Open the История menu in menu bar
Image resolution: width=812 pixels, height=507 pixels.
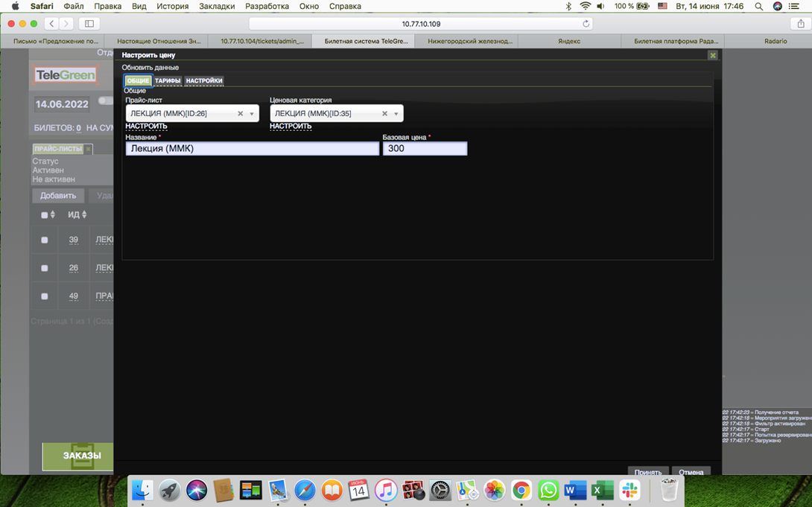(x=172, y=6)
